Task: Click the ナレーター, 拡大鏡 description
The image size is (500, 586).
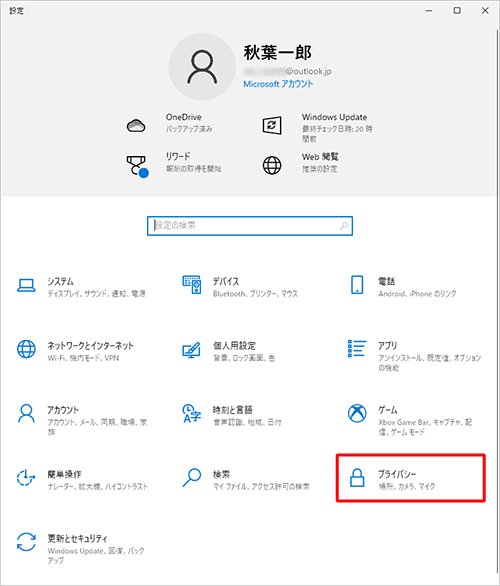Action: (x=98, y=486)
